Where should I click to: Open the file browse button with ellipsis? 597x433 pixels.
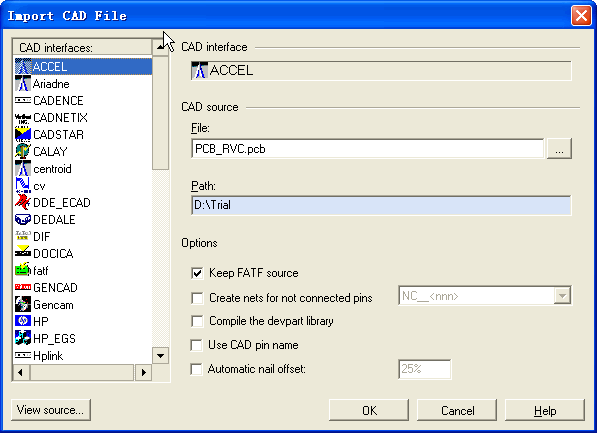pos(559,149)
